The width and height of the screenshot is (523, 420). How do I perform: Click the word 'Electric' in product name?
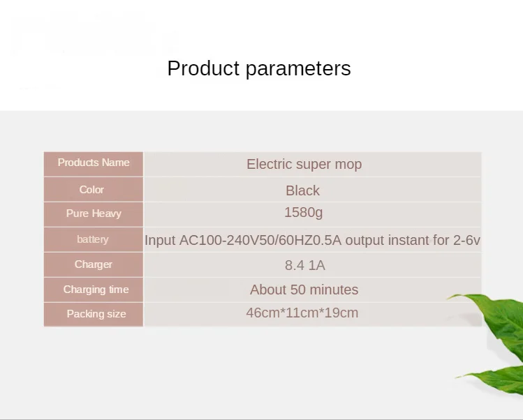pyautogui.click(x=269, y=165)
